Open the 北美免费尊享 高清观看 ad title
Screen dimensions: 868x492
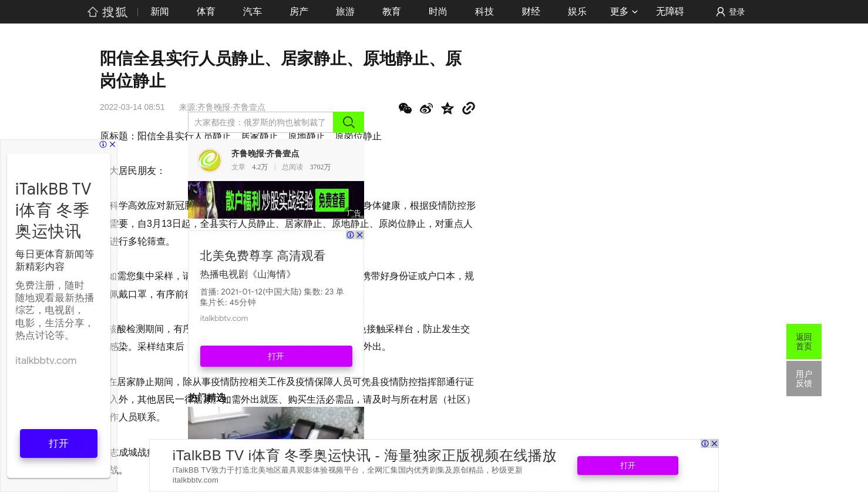[x=263, y=256]
